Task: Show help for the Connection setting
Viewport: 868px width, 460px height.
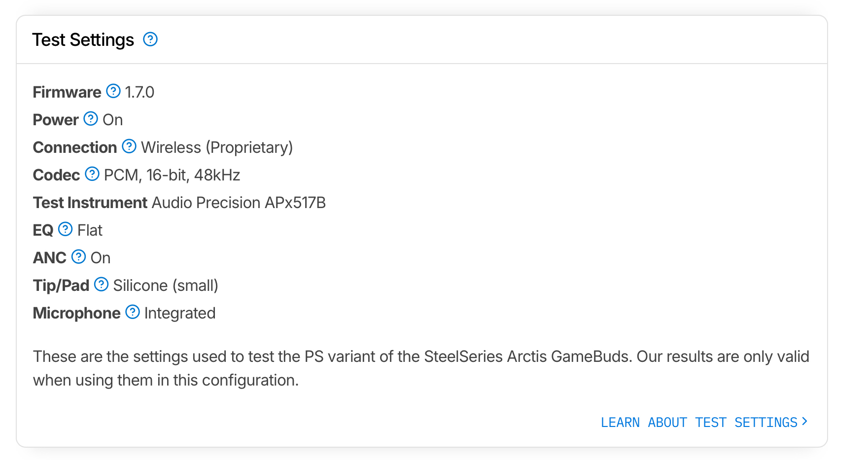Action: tap(129, 146)
